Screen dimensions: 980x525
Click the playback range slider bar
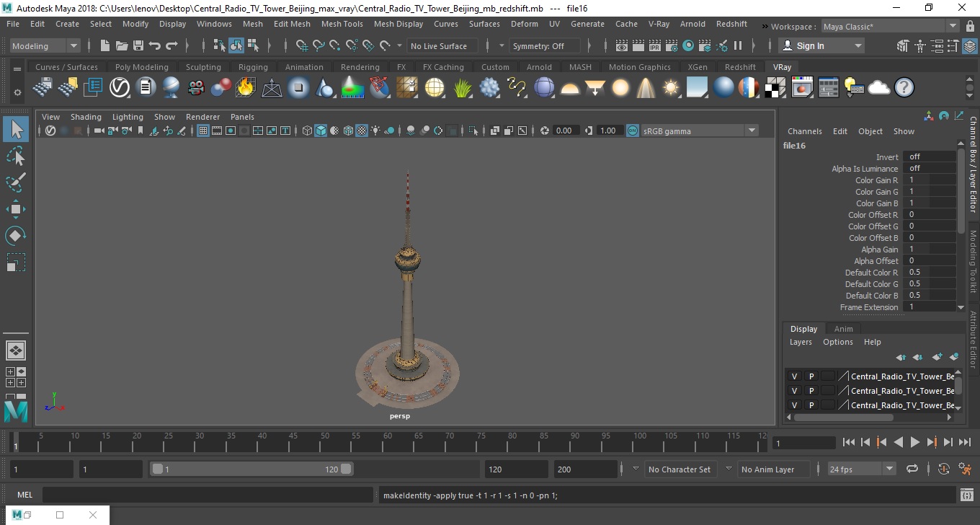click(x=251, y=469)
